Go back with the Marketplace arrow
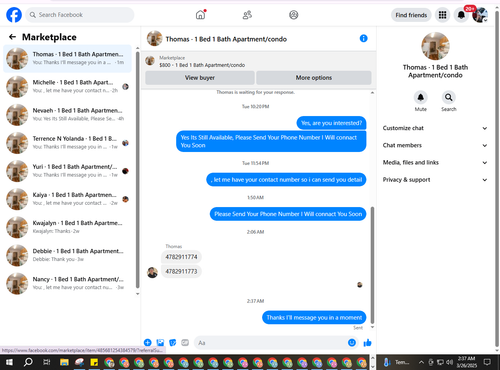 (x=12, y=37)
